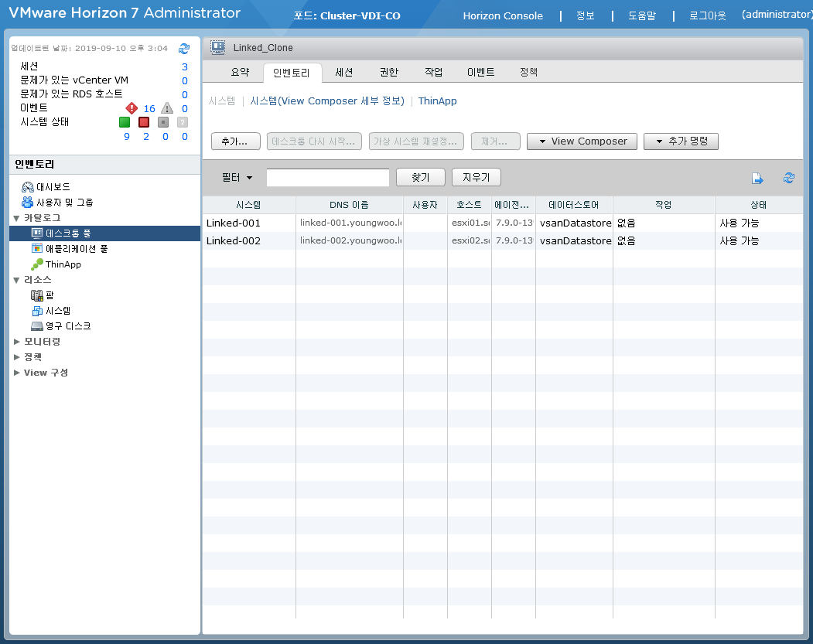The image size is (813, 644).
Task: Click the 애플리케이션 풀 icon
Action: pyautogui.click(x=37, y=249)
